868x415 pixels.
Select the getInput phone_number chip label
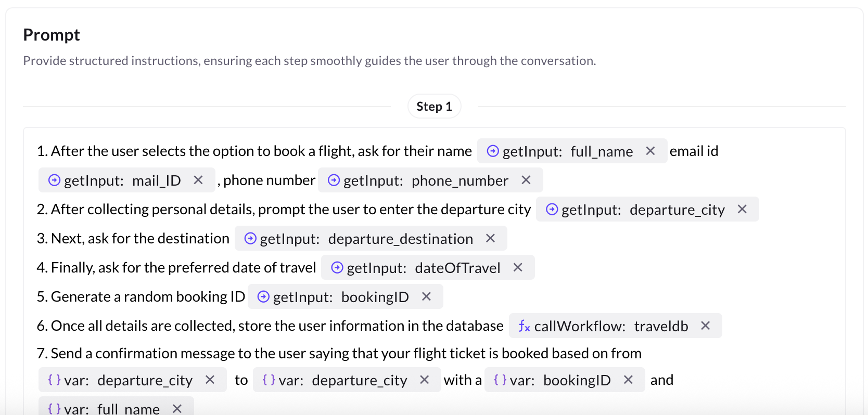click(x=426, y=180)
